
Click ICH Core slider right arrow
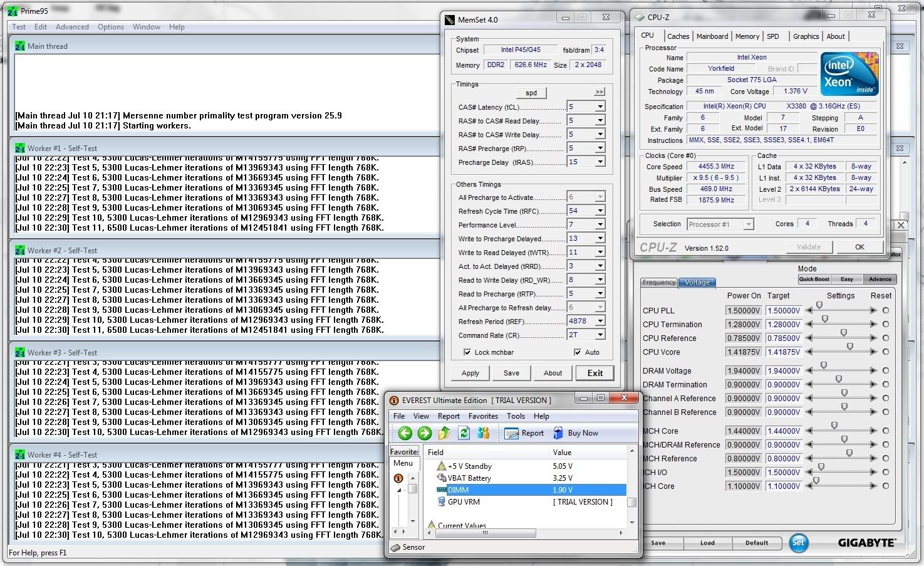pos(874,486)
